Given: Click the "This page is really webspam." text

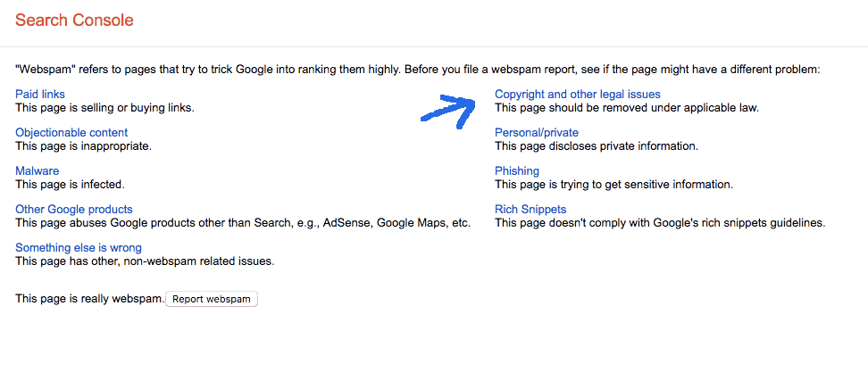Looking at the screenshot, I should coord(90,299).
